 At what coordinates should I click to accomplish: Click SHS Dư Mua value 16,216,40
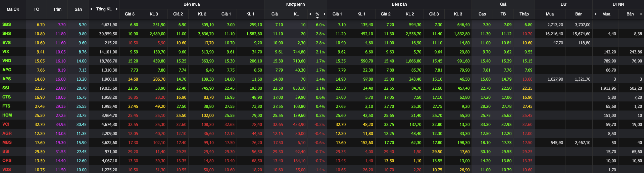point(554,34)
